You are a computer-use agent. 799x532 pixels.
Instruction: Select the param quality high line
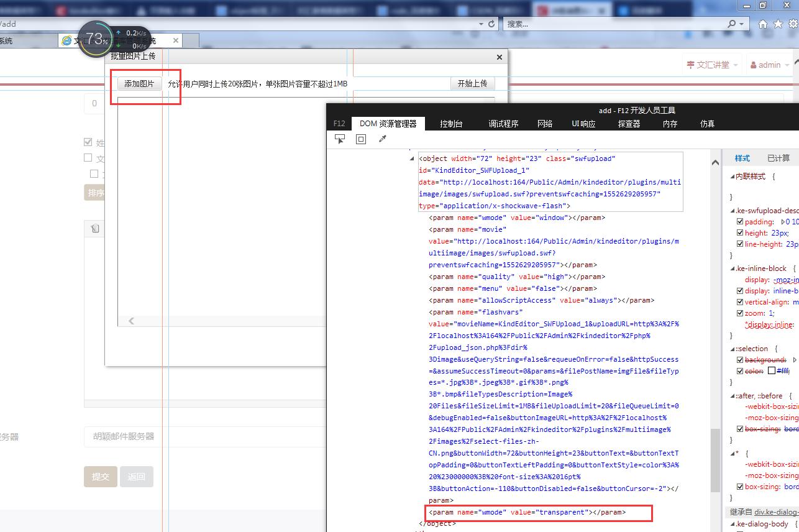click(517, 277)
